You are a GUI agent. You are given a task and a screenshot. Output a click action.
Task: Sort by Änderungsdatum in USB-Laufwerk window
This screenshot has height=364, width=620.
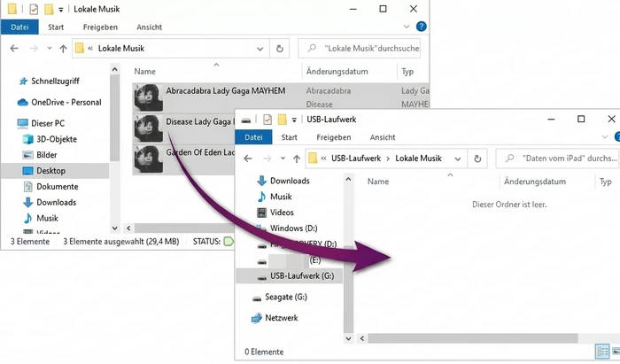click(535, 182)
